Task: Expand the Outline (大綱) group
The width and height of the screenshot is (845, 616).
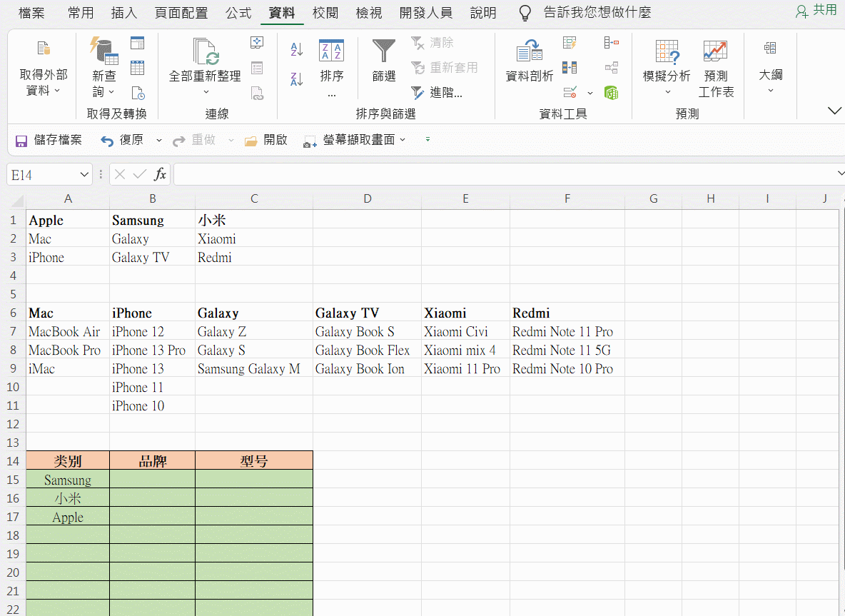Action: (x=770, y=67)
